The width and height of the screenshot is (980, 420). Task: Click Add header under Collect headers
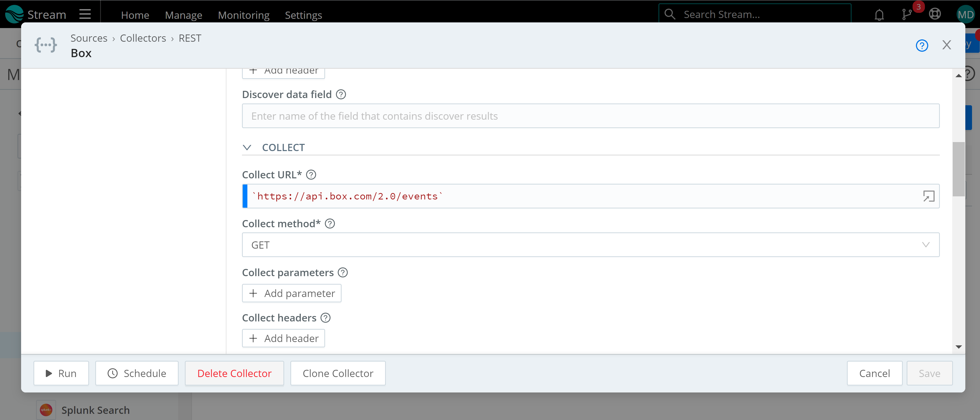(x=283, y=338)
